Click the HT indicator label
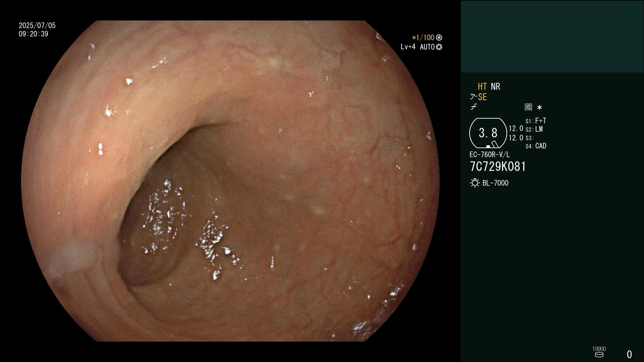The image size is (644, 362). tap(482, 86)
